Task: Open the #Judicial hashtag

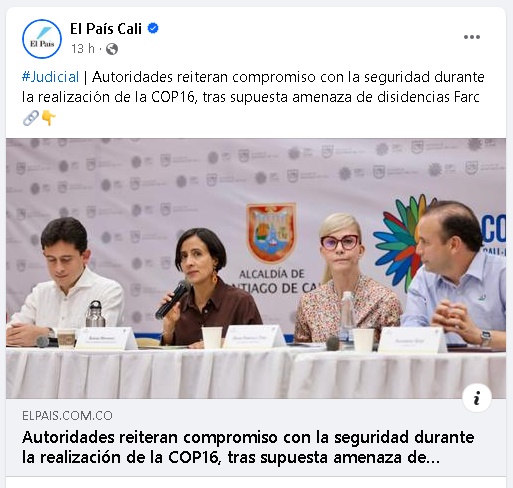Action: pos(50,77)
